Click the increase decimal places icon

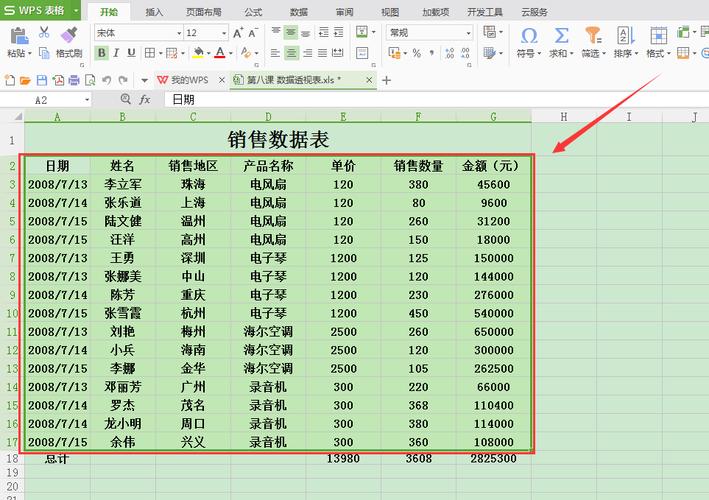[449, 53]
